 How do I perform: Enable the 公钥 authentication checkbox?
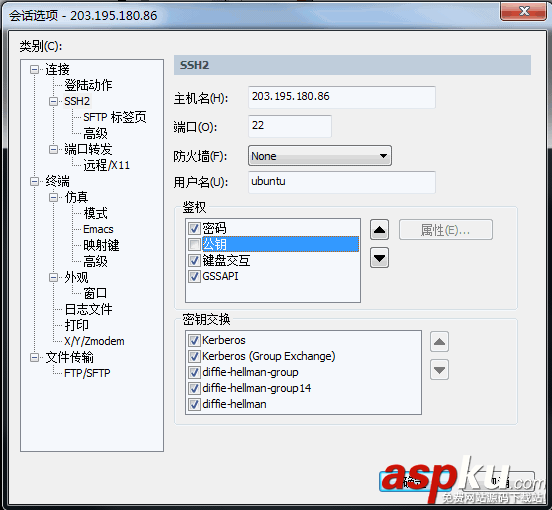(x=194, y=244)
